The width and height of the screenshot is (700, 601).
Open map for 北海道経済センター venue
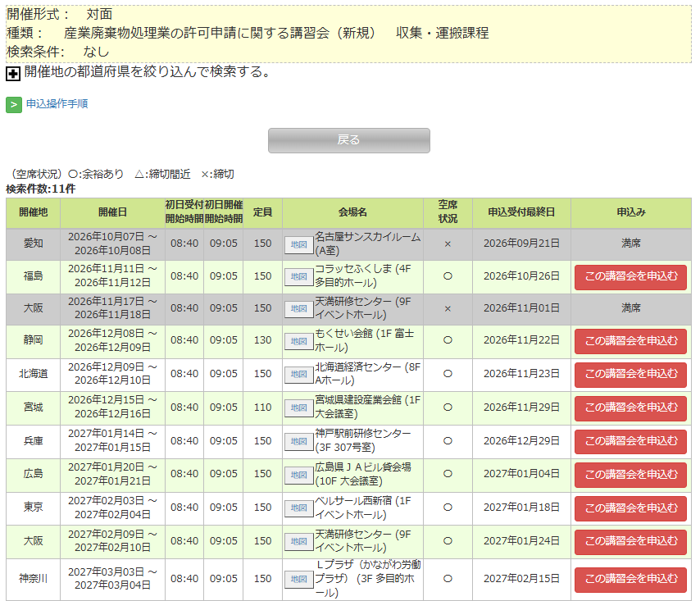pos(298,374)
